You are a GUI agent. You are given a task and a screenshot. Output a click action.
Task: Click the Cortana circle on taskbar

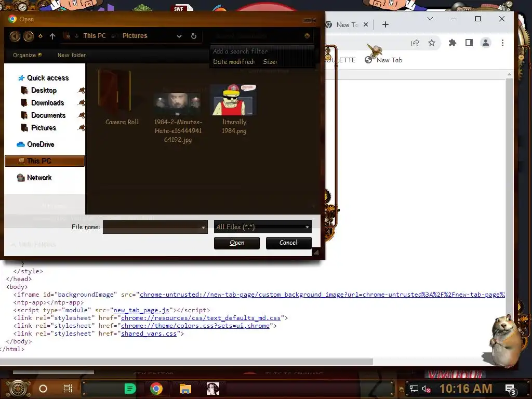click(43, 389)
